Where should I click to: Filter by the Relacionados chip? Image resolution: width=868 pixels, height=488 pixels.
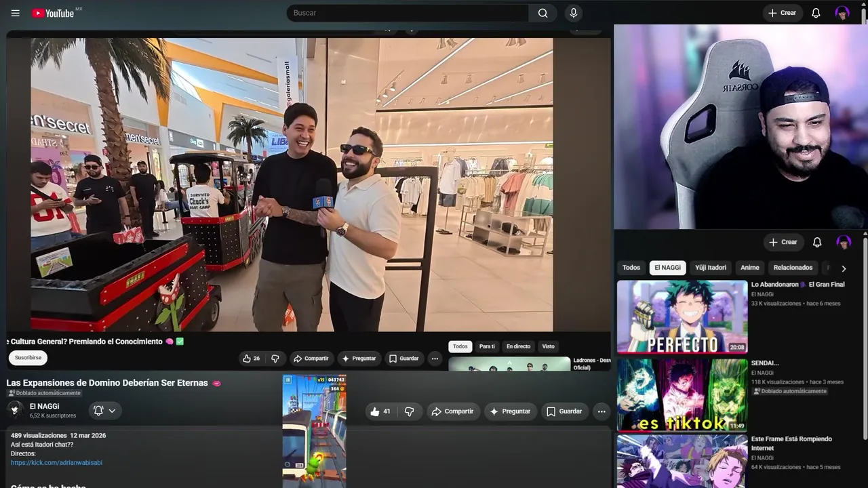click(x=793, y=268)
